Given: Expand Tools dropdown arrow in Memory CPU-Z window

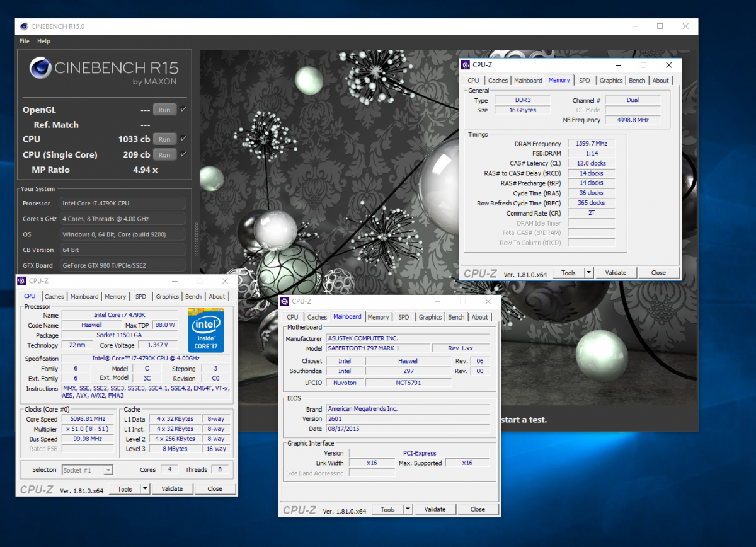Looking at the screenshot, I should [x=588, y=273].
